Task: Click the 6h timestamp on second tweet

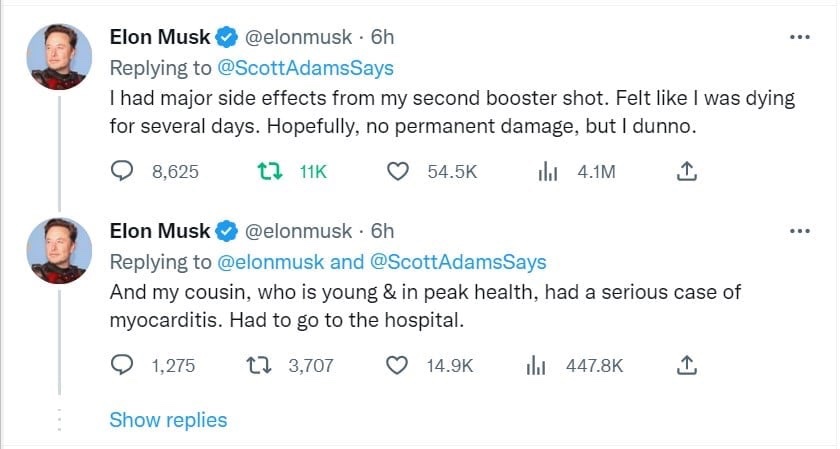Action: [x=382, y=231]
